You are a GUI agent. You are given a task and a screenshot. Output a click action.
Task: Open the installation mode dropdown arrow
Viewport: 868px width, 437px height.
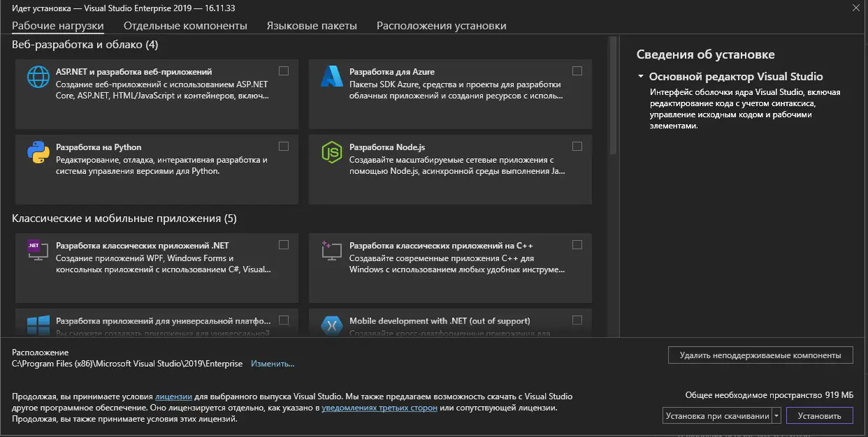click(776, 415)
